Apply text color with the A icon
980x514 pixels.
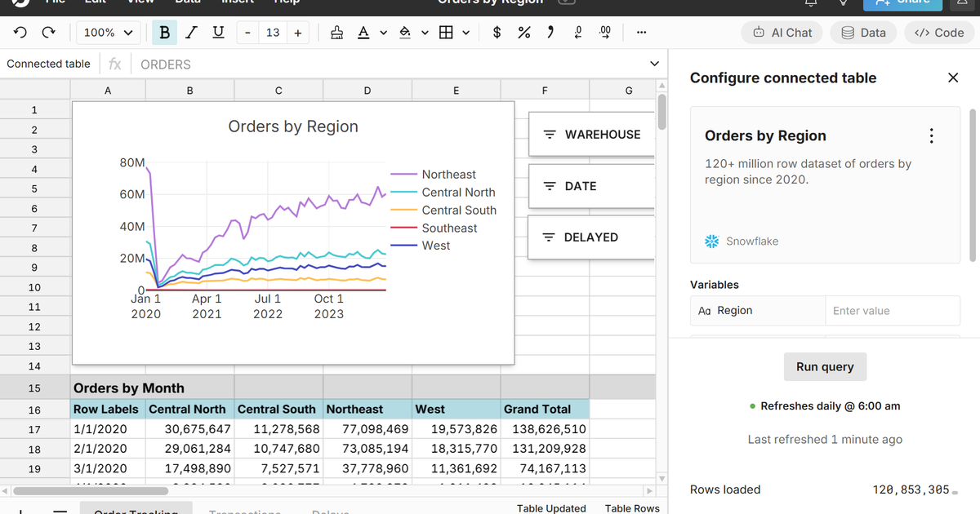click(x=363, y=33)
